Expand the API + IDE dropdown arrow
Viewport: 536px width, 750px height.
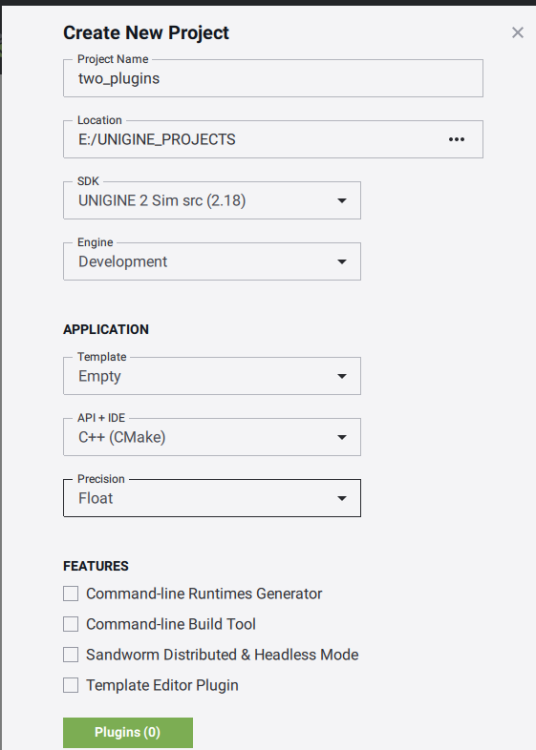[341, 437]
